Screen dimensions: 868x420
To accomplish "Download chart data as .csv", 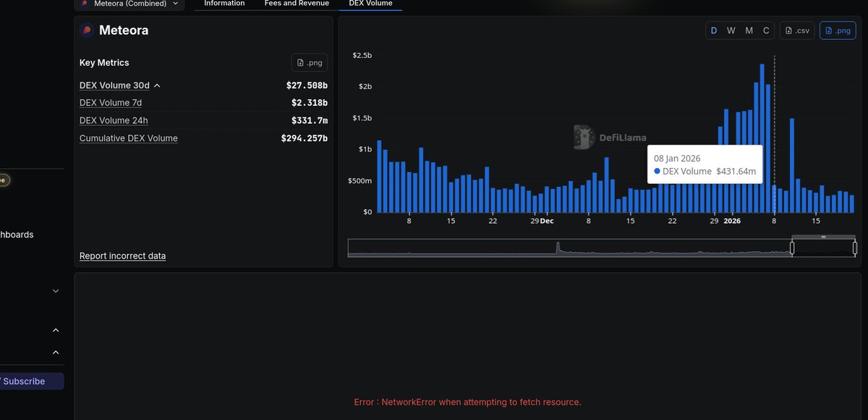I will tap(797, 30).
